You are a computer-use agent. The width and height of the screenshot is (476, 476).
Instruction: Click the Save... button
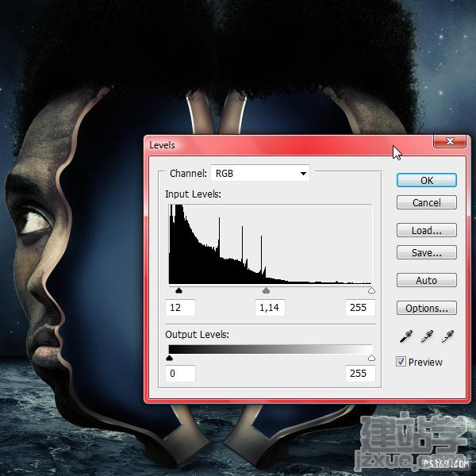click(x=427, y=252)
